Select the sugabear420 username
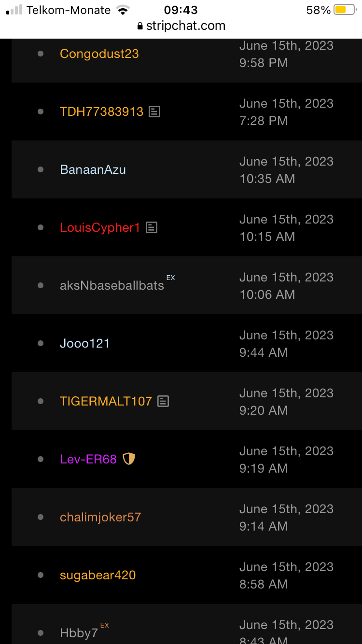 tap(97, 575)
